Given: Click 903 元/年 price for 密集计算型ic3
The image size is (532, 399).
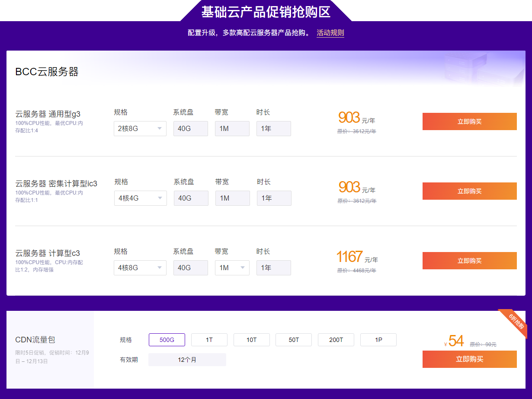Looking at the screenshot, I should pyautogui.click(x=357, y=187).
